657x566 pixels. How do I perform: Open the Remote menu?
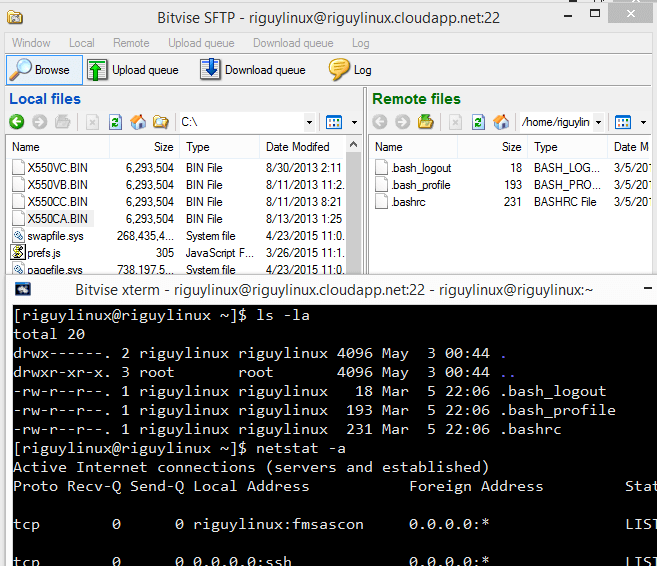point(131,43)
